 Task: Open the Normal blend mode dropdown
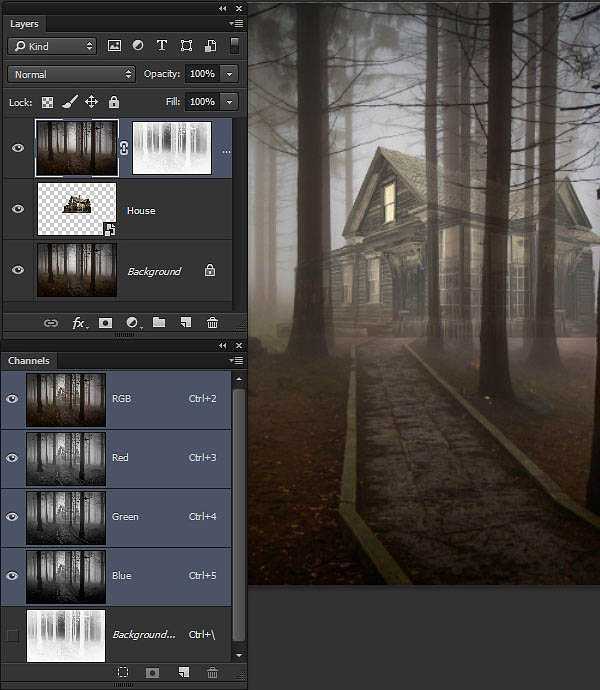70,74
